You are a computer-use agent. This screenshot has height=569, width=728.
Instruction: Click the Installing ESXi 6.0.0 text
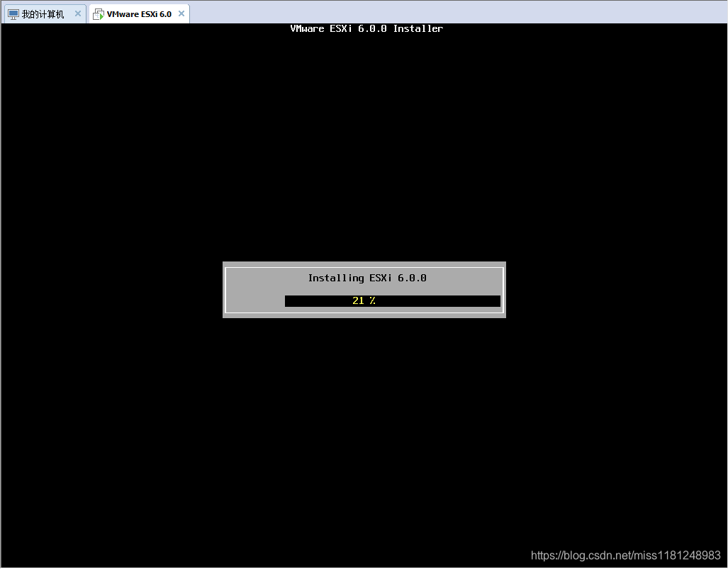coord(367,278)
